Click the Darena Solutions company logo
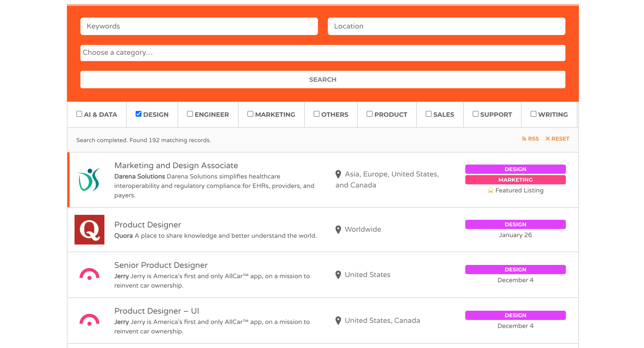The image size is (644, 348). pyautogui.click(x=89, y=180)
